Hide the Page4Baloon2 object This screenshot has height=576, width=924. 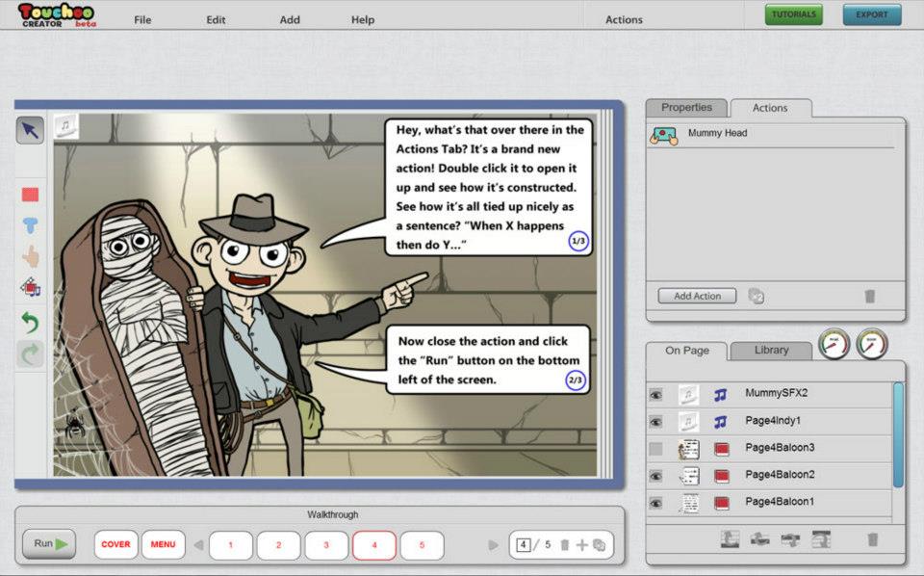click(x=655, y=476)
